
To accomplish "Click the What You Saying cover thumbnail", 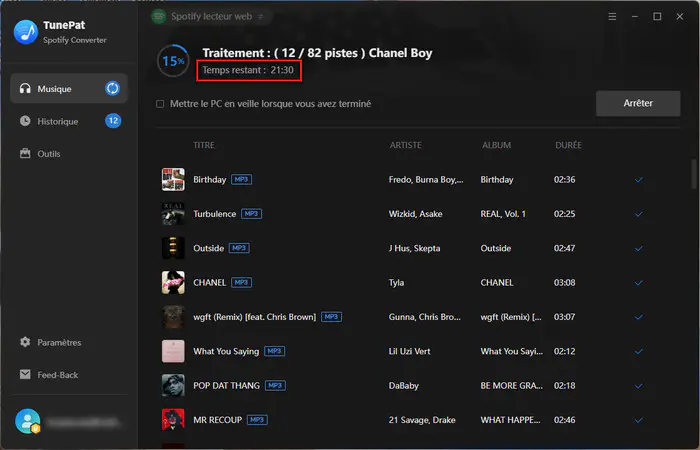I will [x=173, y=351].
